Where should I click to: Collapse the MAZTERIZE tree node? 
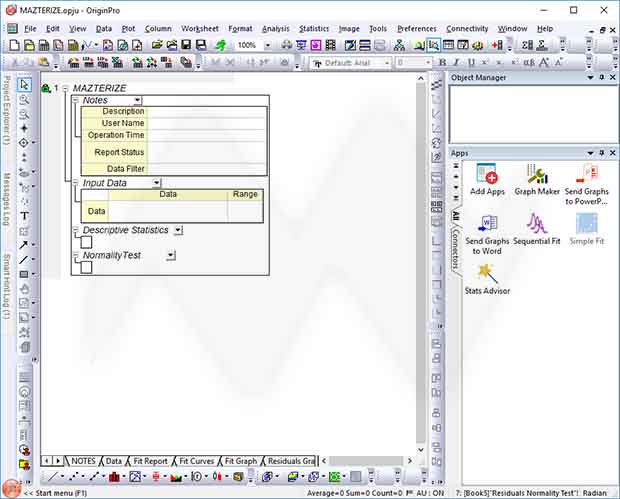click(66, 89)
